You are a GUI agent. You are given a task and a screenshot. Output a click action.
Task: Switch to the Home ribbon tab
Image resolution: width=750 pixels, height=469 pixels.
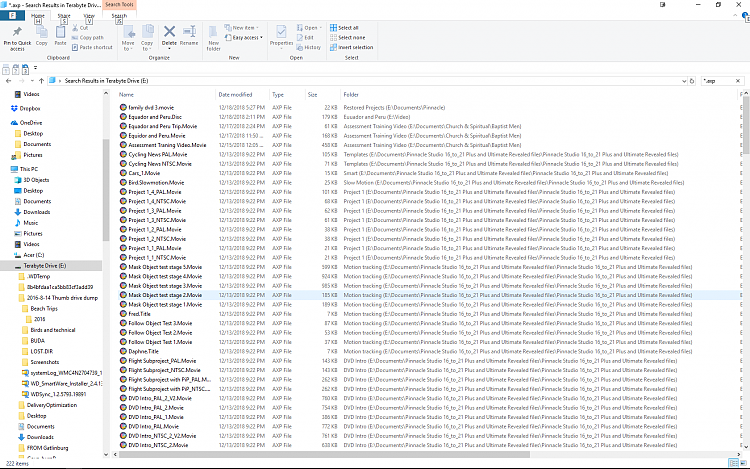(x=38, y=16)
